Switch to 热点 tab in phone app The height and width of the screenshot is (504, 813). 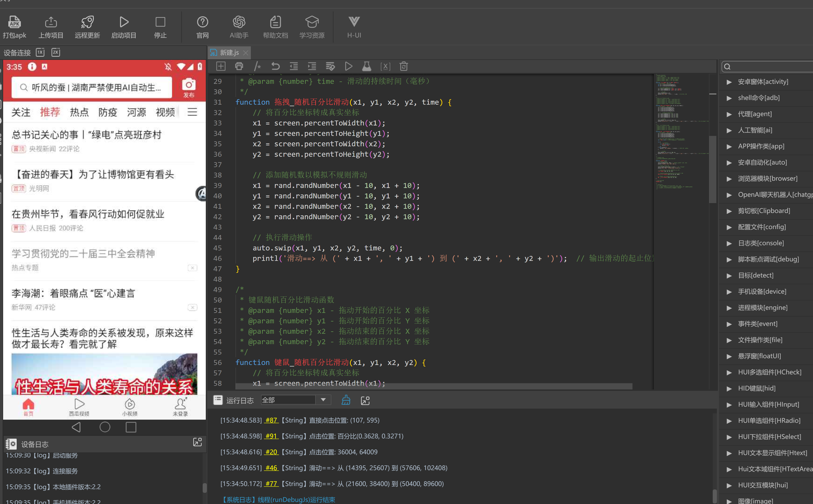pos(79,112)
